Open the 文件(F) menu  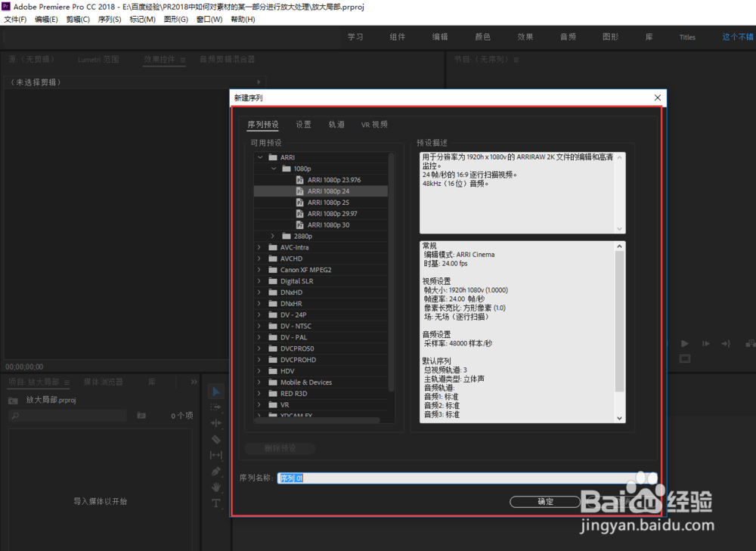click(15, 20)
